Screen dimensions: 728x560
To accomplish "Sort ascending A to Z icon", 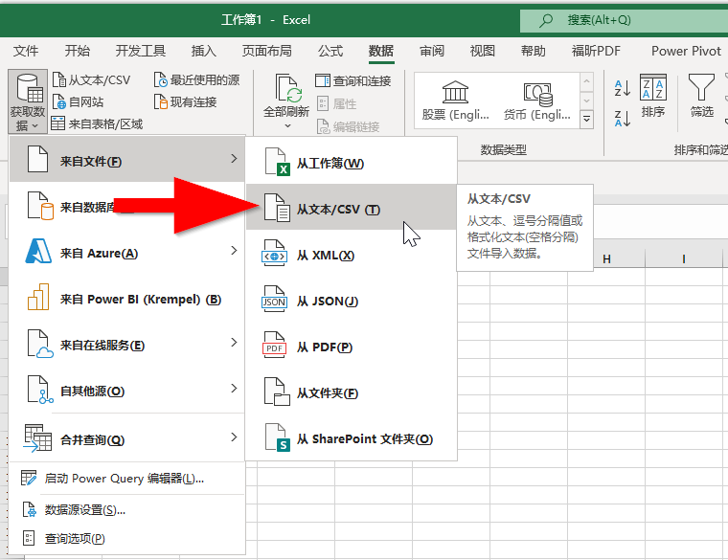I will 622,88.
